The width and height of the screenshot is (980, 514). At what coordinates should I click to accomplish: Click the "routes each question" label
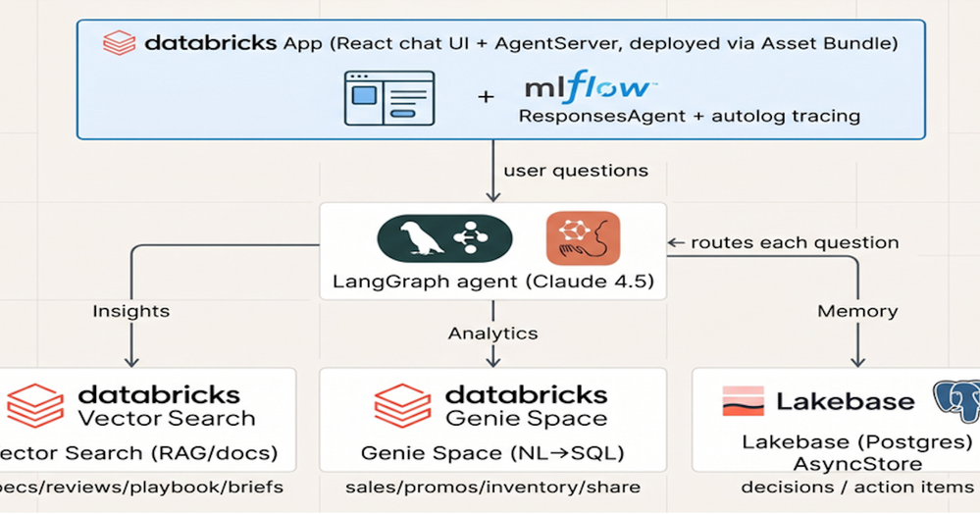[795, 242]
